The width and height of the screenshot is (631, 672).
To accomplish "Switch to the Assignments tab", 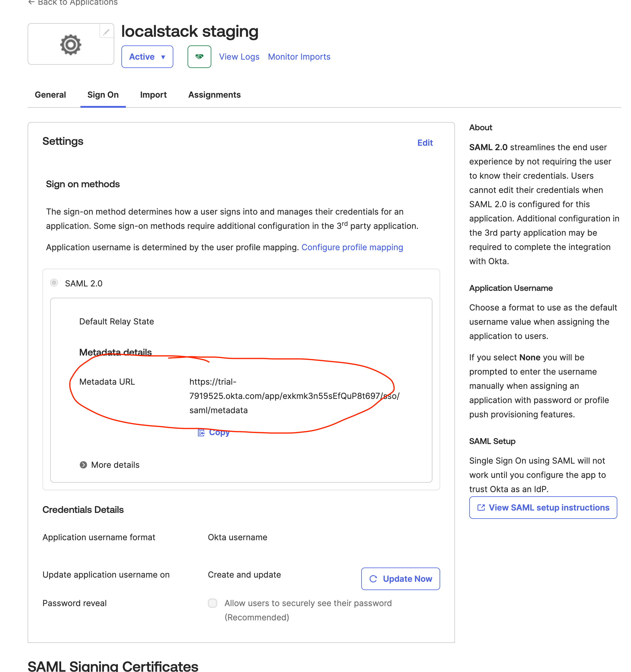I will (x=214, y=95).
